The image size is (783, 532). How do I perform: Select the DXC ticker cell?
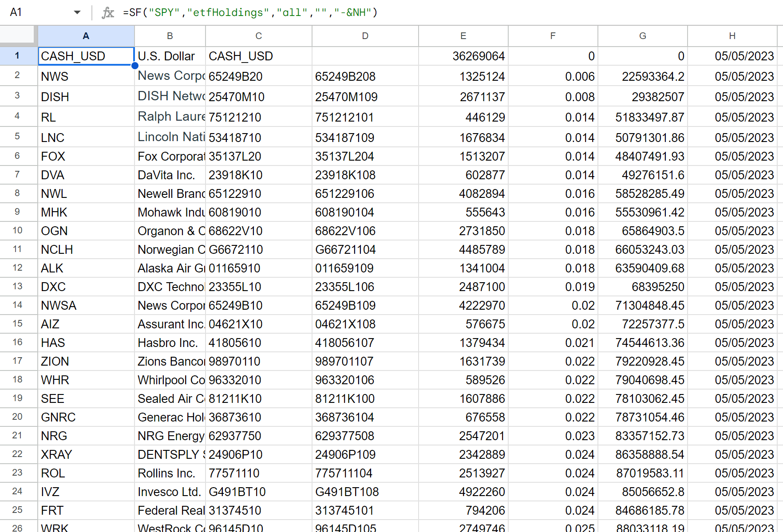pos(86,287)
